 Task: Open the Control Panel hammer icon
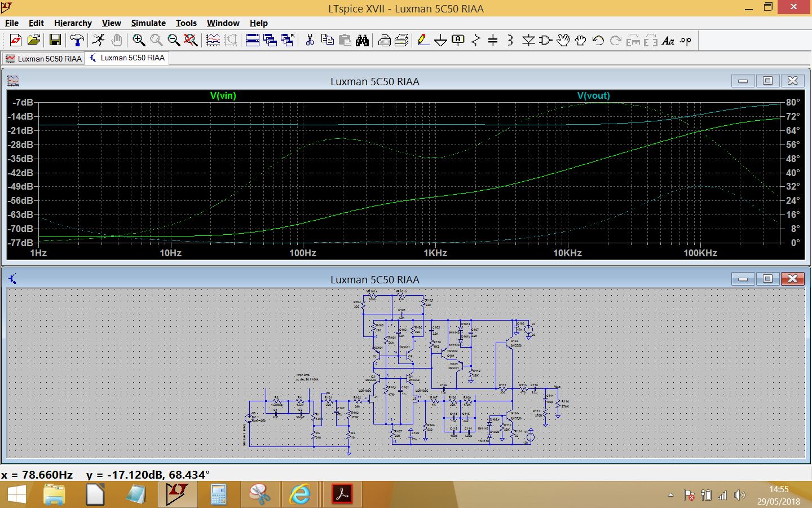pyautogui.click(x=77, y=40)
